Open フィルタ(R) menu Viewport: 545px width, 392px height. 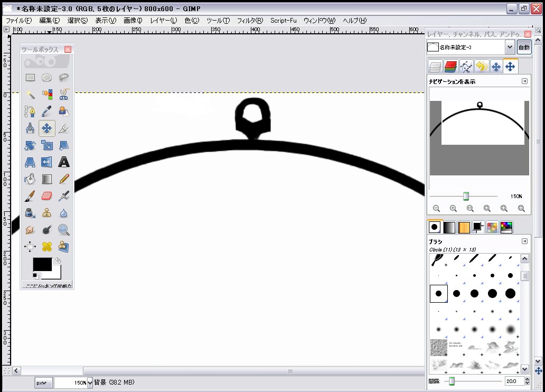coord(250,21)
